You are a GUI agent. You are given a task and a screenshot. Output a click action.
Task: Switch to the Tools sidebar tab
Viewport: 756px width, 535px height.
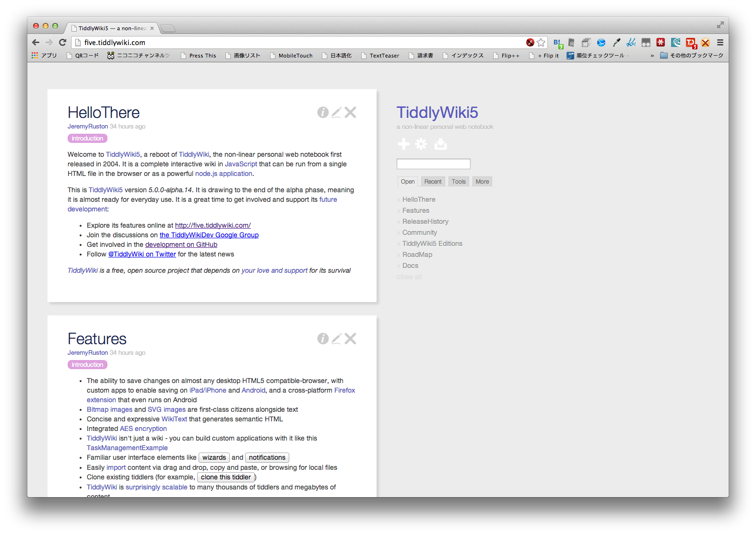(459, 182)
